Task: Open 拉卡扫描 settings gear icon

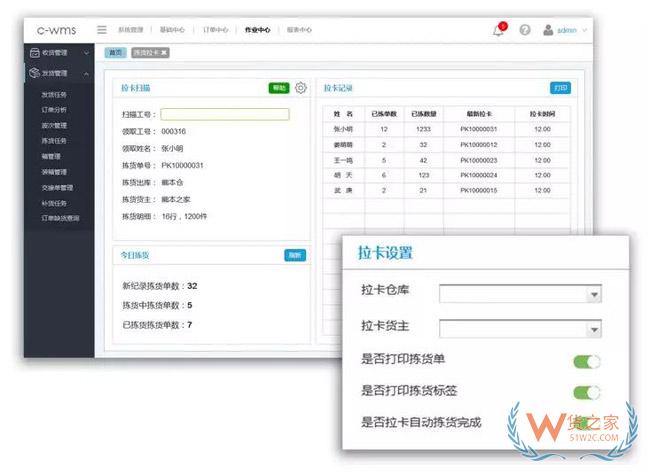Action: point(301,88)
